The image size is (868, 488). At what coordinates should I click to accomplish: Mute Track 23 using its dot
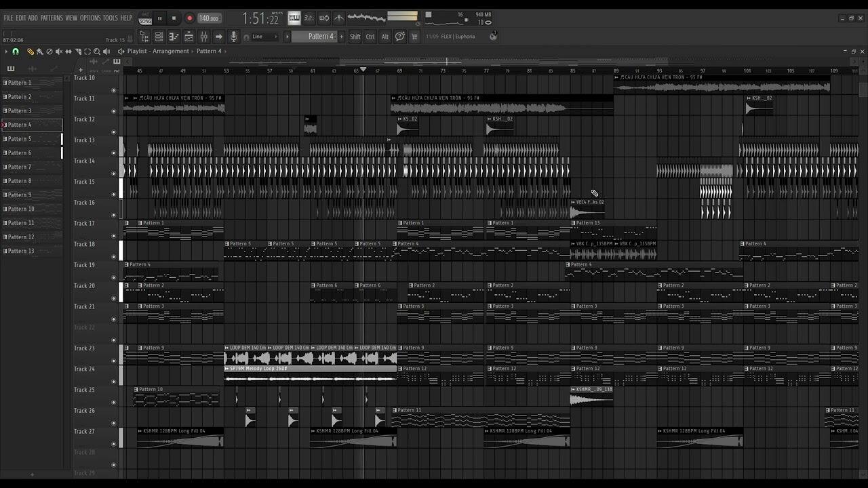coord(113,361)
